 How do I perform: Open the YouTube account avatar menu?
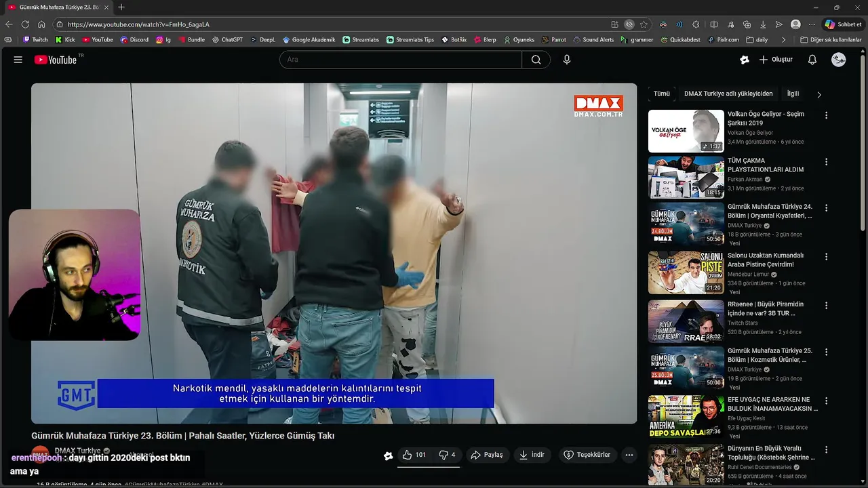click(839, 60)
